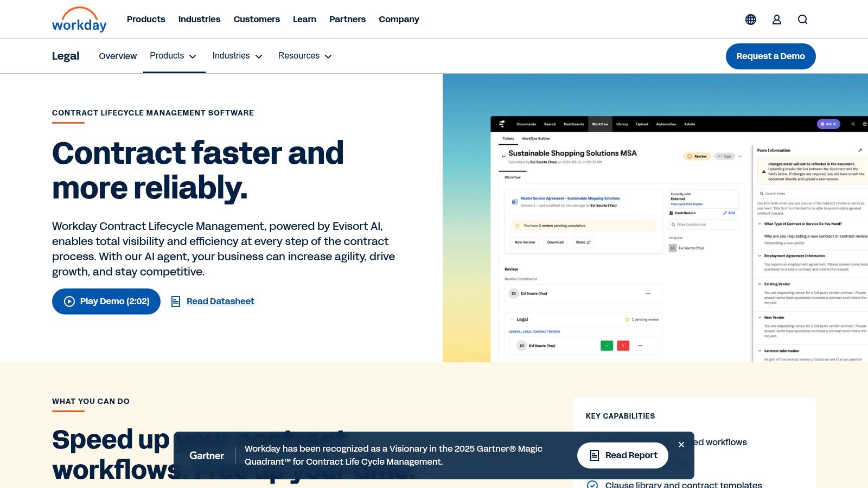Expand the Products dropdown in the Legal subnav
This screenshot has width=868, height=488.
(174, 56)
